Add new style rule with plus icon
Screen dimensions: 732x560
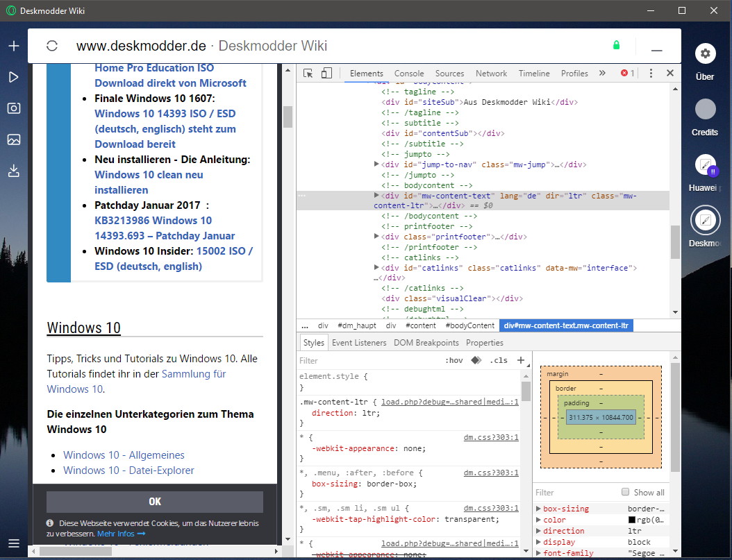coord(521,360)
